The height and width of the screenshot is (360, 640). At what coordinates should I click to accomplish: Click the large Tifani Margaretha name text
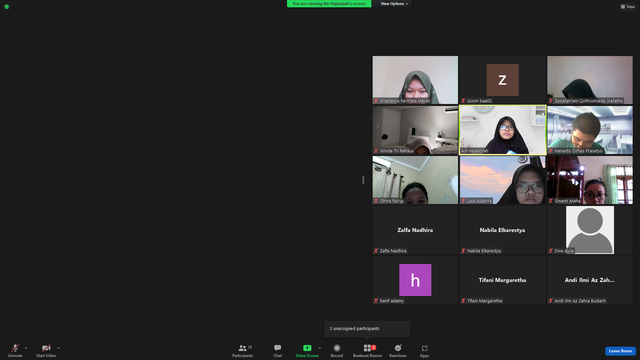point(502,280)
